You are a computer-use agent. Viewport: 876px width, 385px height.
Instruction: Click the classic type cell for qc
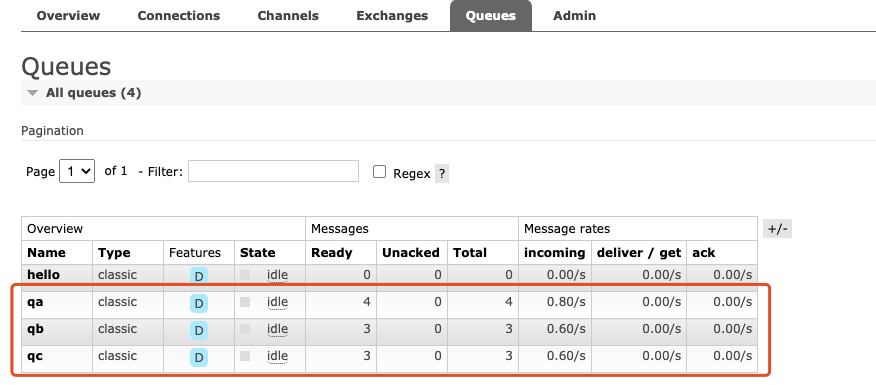(x=117, y=356)
